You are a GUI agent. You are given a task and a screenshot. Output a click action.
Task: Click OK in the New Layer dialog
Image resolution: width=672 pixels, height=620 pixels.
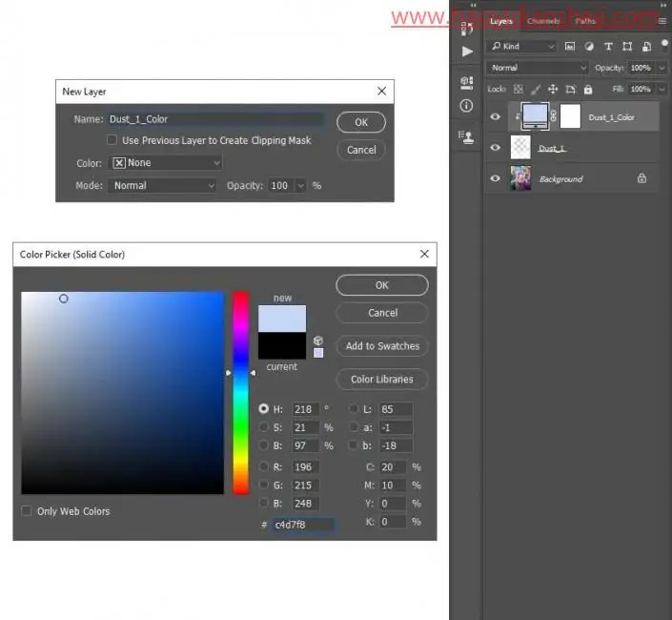pyautogui.click(x=361, y=122)
